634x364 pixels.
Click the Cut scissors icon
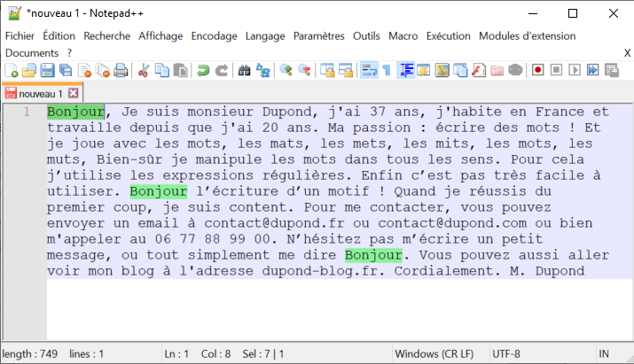point(145,71)
